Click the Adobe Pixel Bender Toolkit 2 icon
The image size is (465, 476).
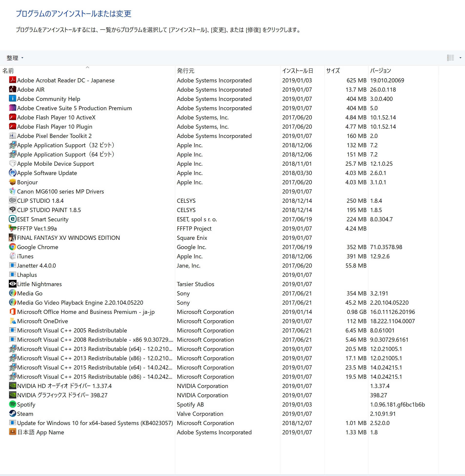(12, 136)
